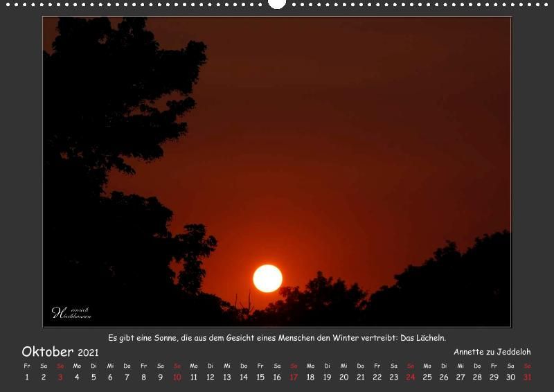Click the sunset photo of the glowing sun
Image resolution: width=554 pixels, height=392 pixels.
(x=277, y=172)
